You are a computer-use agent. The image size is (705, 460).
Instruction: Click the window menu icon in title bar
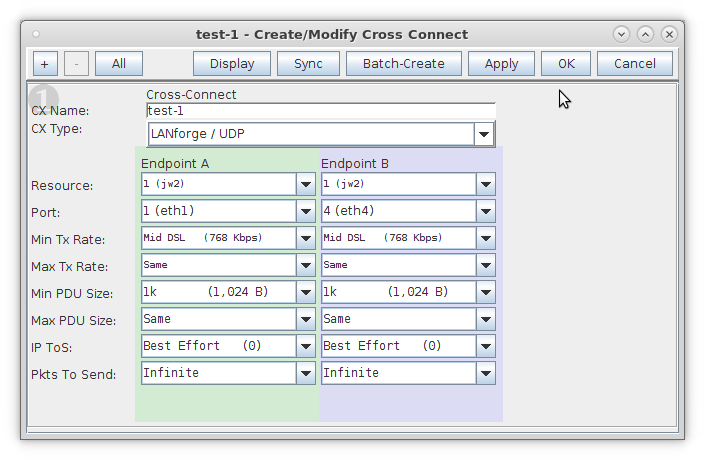point(37,34)
